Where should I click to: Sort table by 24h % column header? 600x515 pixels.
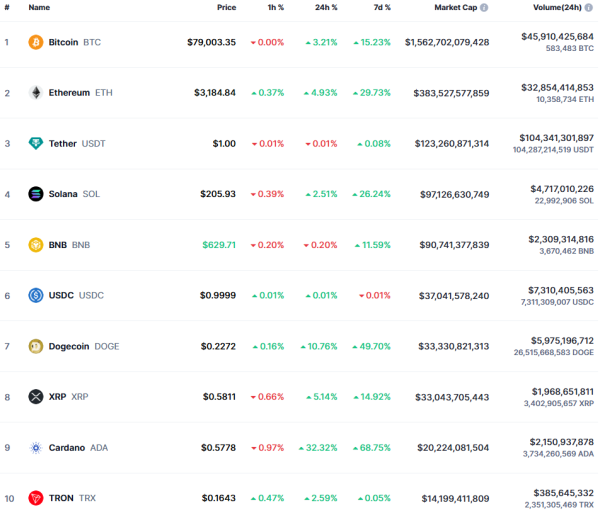coord(326,8)
